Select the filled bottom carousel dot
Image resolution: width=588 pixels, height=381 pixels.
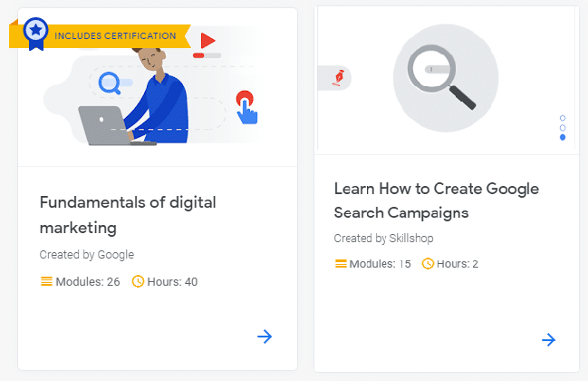pos(563,138)
